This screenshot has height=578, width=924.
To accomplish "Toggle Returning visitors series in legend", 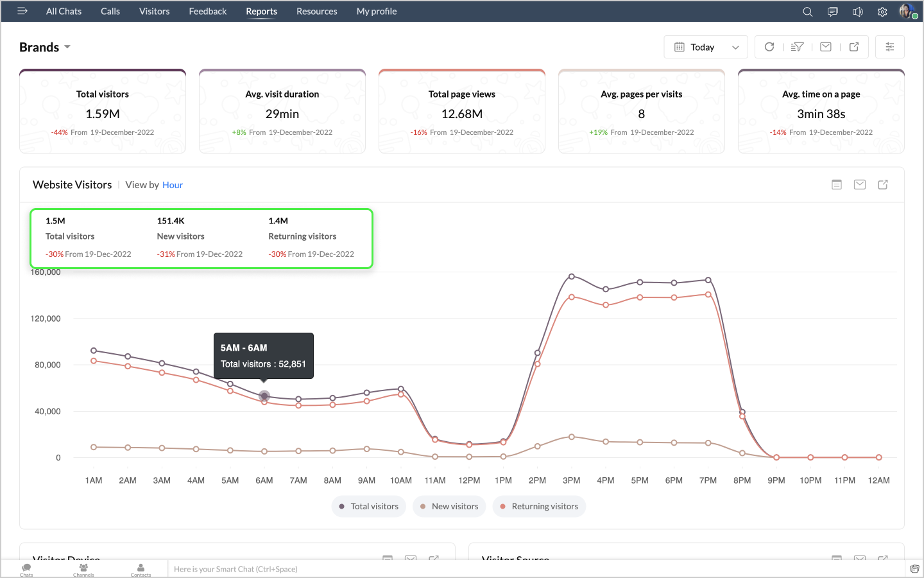I will (539, 506).
